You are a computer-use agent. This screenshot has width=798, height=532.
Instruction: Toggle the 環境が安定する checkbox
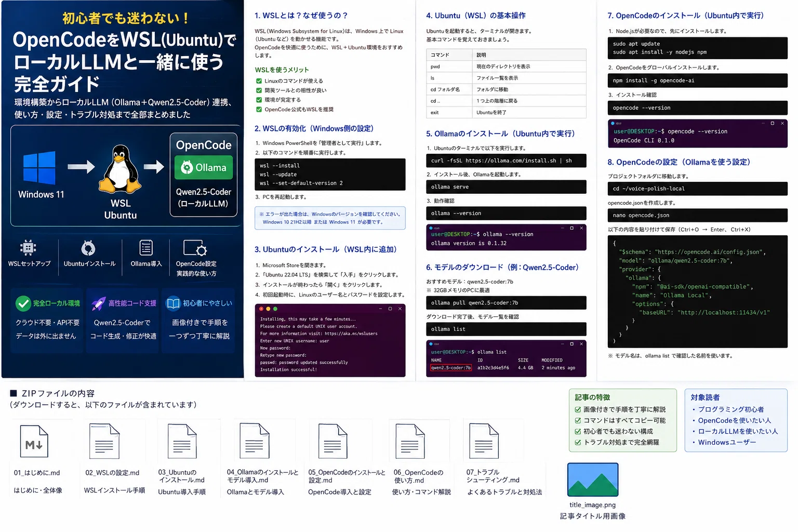(259, 100)
